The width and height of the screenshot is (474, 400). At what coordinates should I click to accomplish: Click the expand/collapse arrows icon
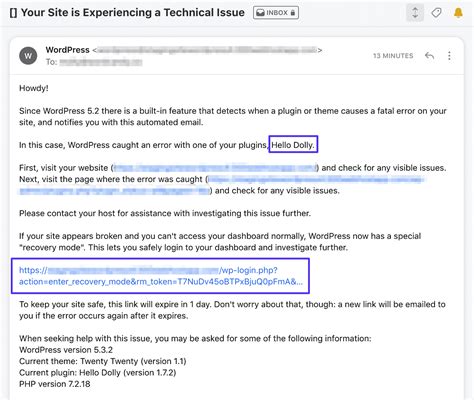pos(415,13)
